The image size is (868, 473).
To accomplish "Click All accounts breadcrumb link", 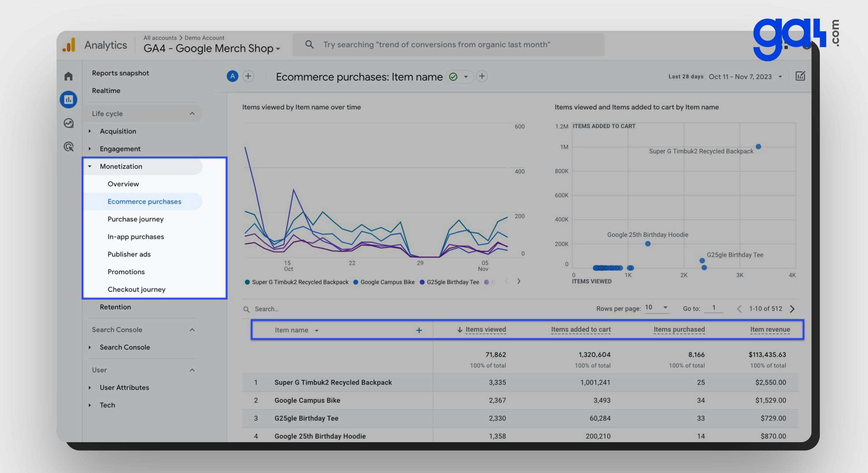I will (x=160, y=38).
